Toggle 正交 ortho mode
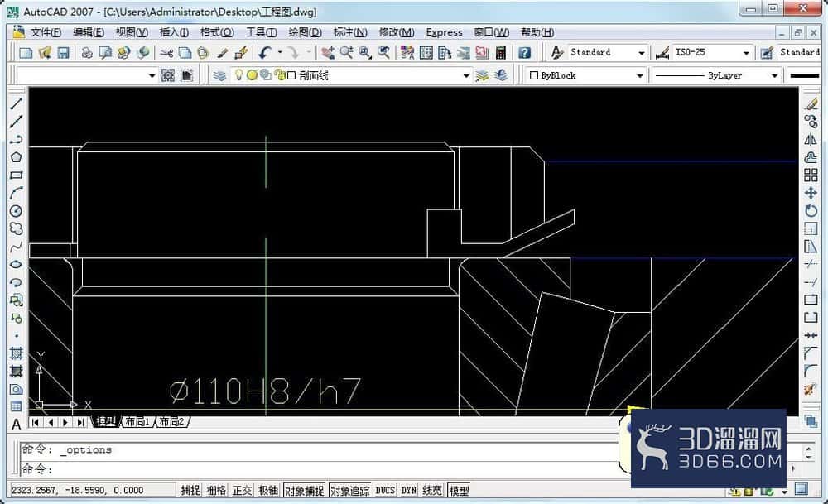The height and width of the screenshot is (504, 828). click(243, 490)
